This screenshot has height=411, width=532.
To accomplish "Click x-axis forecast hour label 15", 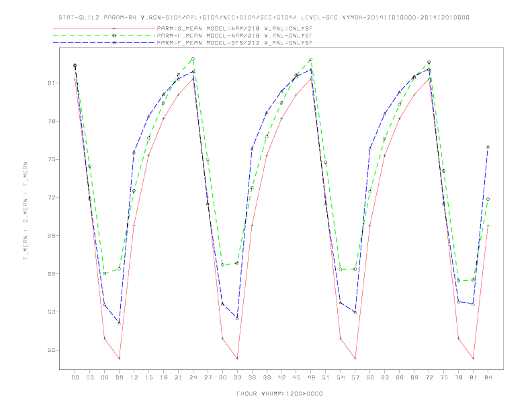I will point(148,377).
